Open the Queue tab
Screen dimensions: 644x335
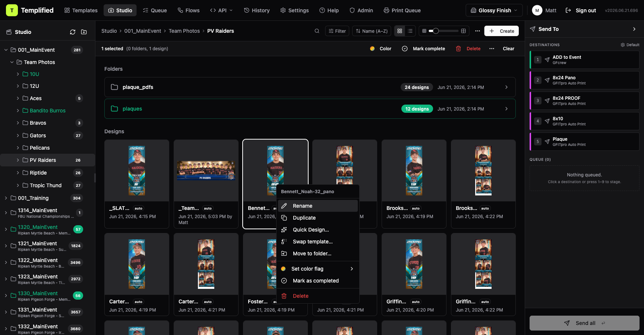click(155, 10)
